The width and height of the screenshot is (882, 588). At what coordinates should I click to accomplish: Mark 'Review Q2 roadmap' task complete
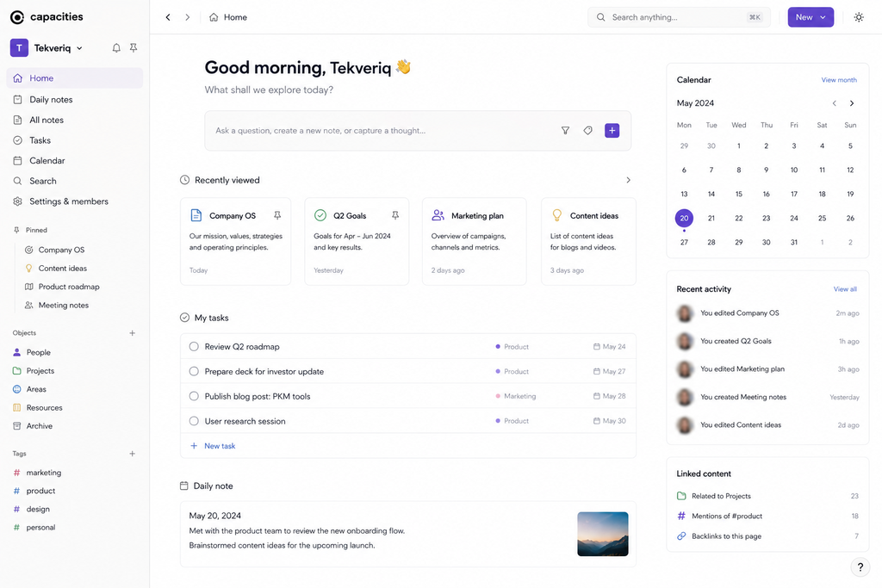[x=194, y=346]
